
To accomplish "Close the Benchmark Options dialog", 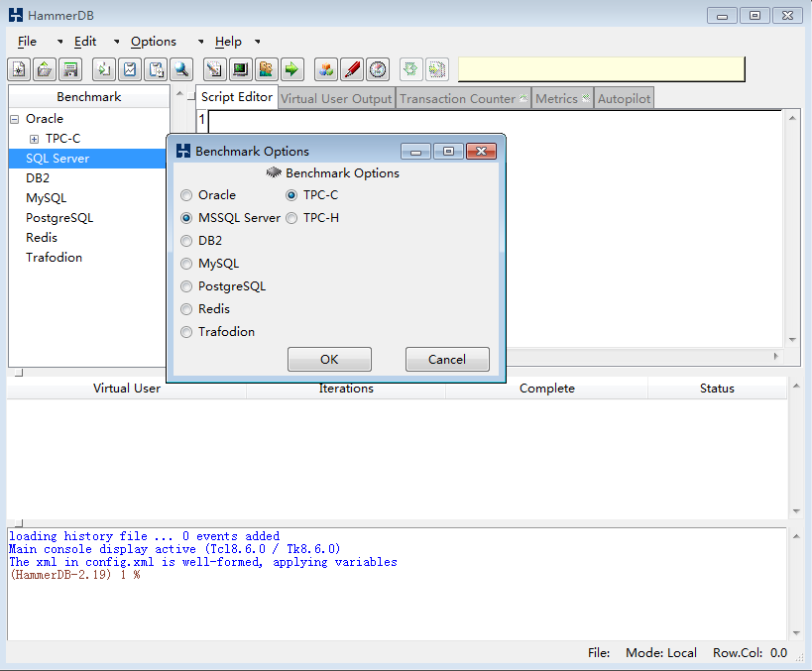I will pyautogui.click(x=481, y=152).
